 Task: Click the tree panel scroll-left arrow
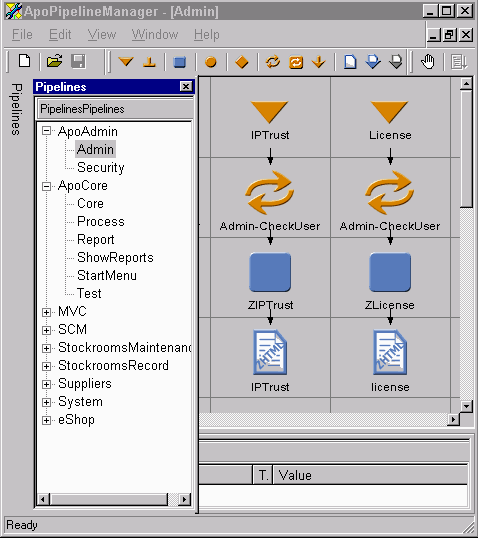(43, 499)
